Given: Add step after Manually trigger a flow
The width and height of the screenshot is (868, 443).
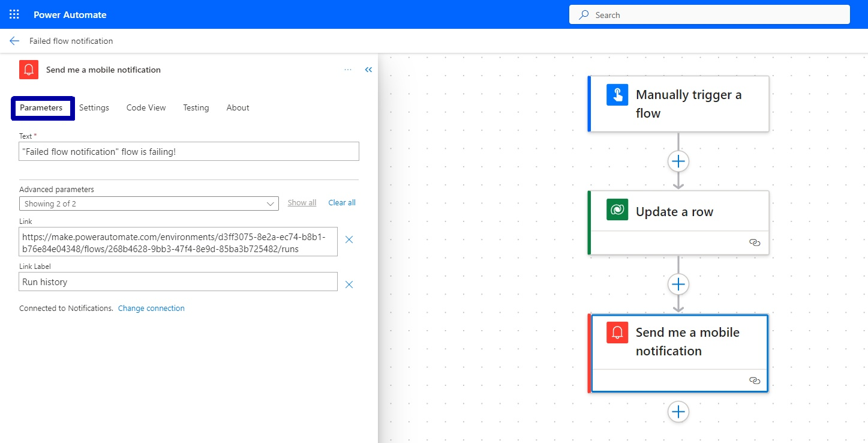Looking at the screenshot, I should pyautogui.click(x=678, y=161).
